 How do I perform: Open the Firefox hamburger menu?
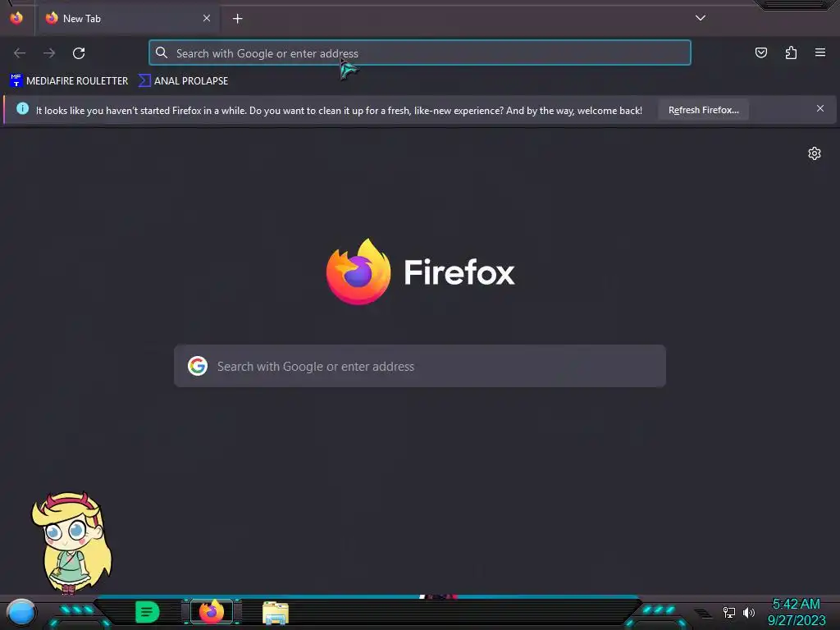pyautogui.click(x=820, y=52)
